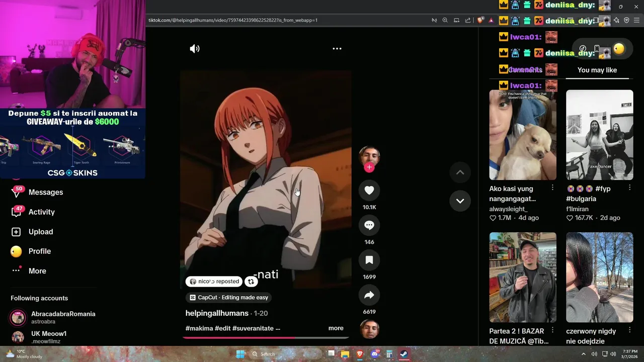
Task: Open Steam from the taskbar
Action: 404,354
